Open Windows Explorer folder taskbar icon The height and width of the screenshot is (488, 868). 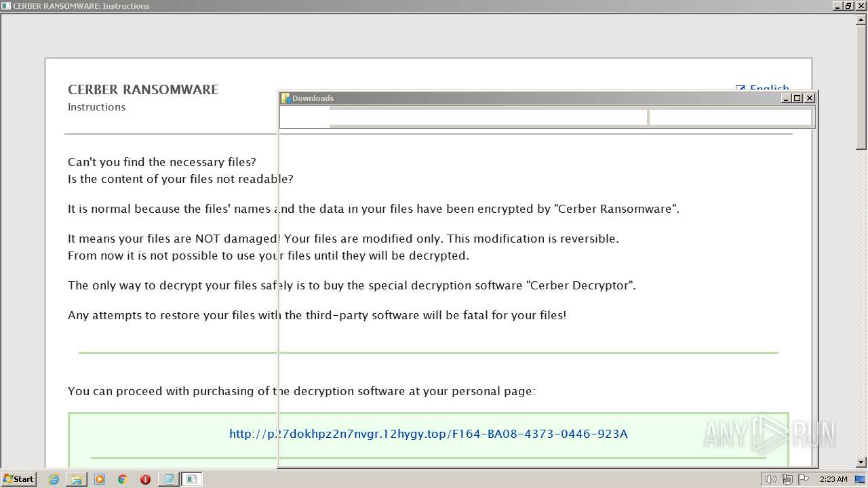[x=77, y=479]
